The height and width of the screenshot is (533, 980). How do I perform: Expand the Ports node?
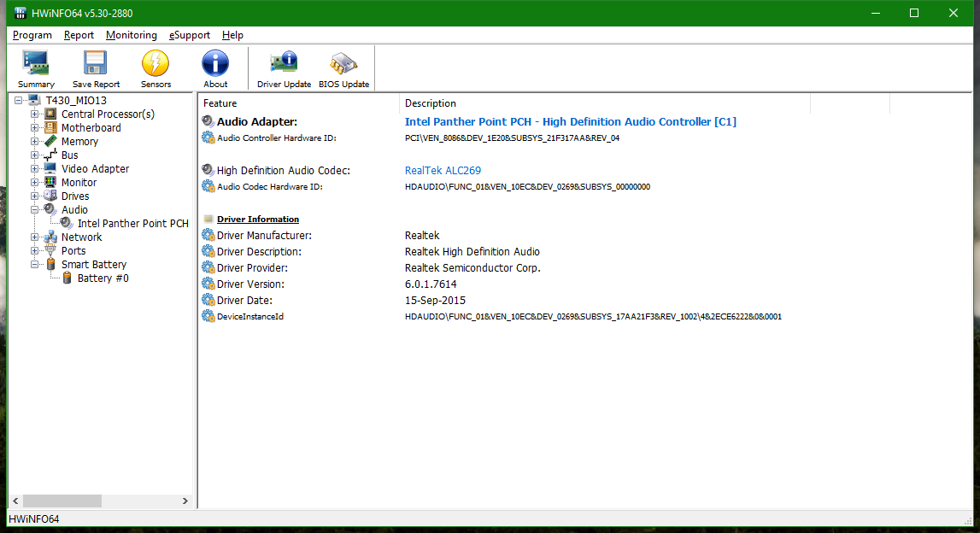pos(35,250)
